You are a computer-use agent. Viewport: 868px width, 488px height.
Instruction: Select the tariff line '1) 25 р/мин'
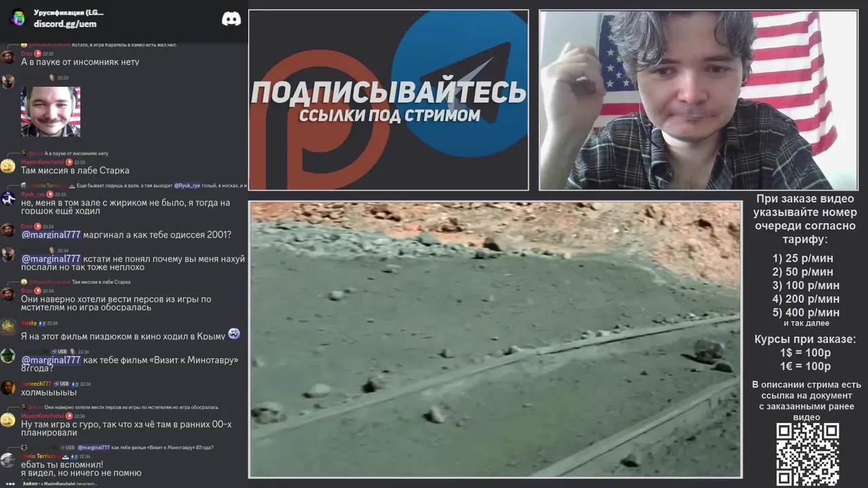coord(803,258)
